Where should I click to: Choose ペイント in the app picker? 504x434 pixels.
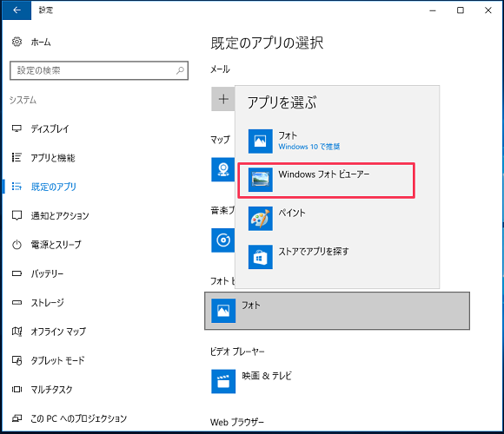(337, 219)
